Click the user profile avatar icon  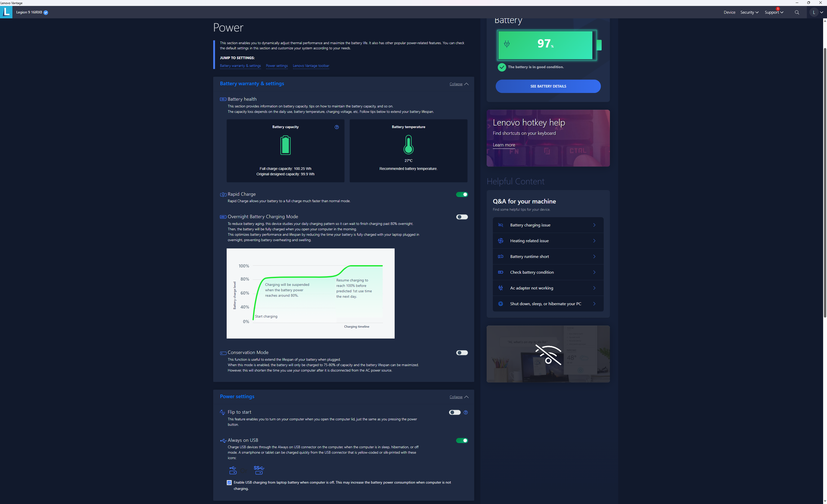pyautogui.click(x=814, y=12)
